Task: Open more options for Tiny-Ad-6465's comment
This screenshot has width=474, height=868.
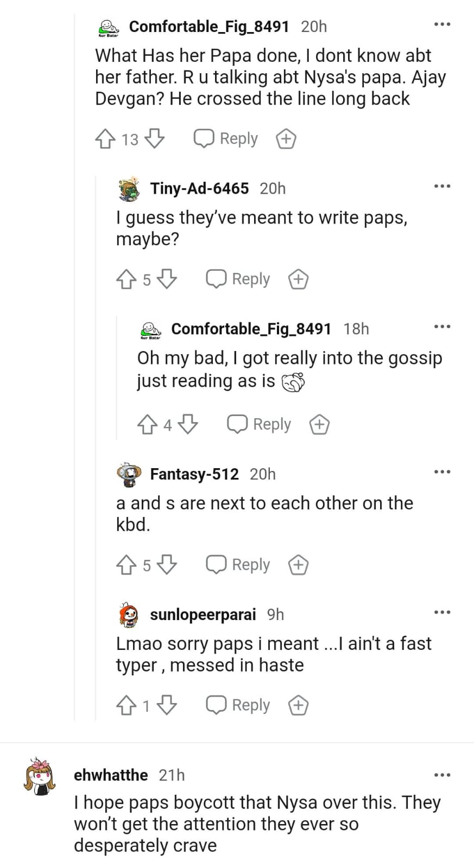Action: click(442, 187)
